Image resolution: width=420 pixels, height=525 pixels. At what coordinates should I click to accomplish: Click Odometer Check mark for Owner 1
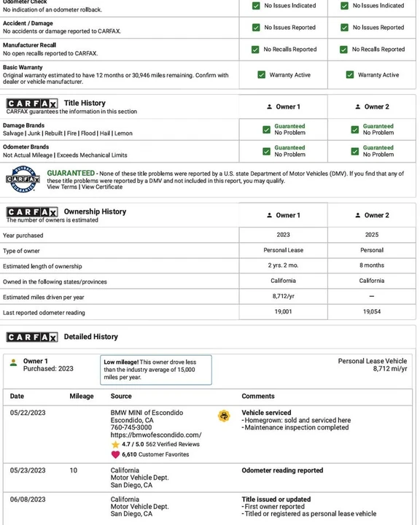tap(256, 6)
